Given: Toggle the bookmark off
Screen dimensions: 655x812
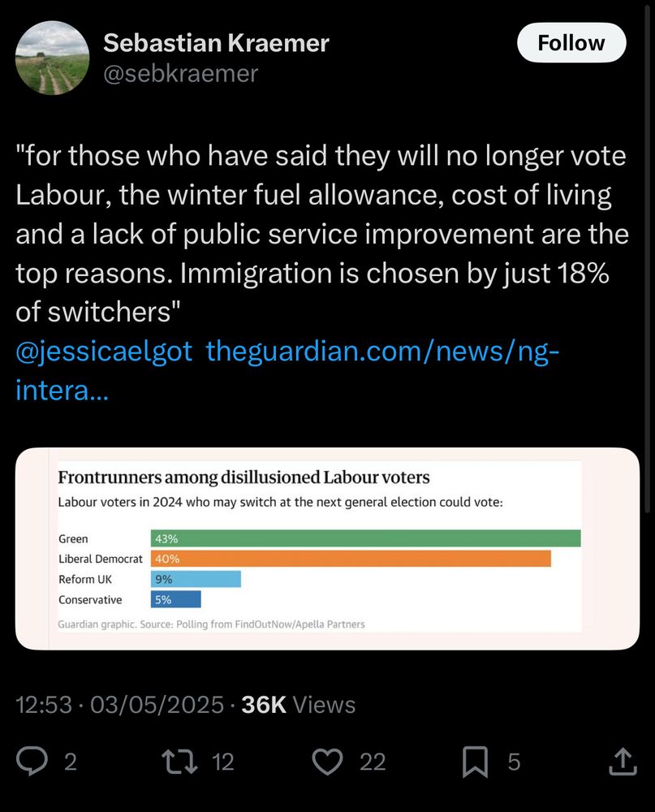Looking at the screenshot, I should 476,762.
